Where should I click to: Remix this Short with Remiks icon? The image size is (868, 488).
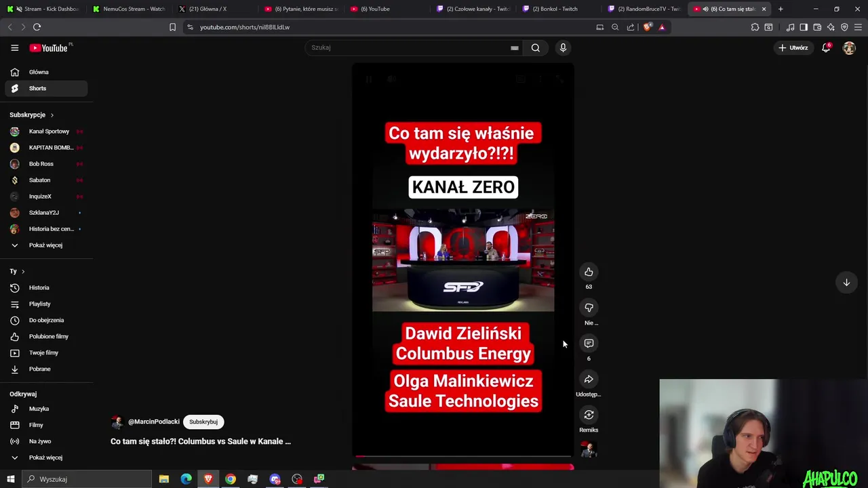(x=589, y=415)
